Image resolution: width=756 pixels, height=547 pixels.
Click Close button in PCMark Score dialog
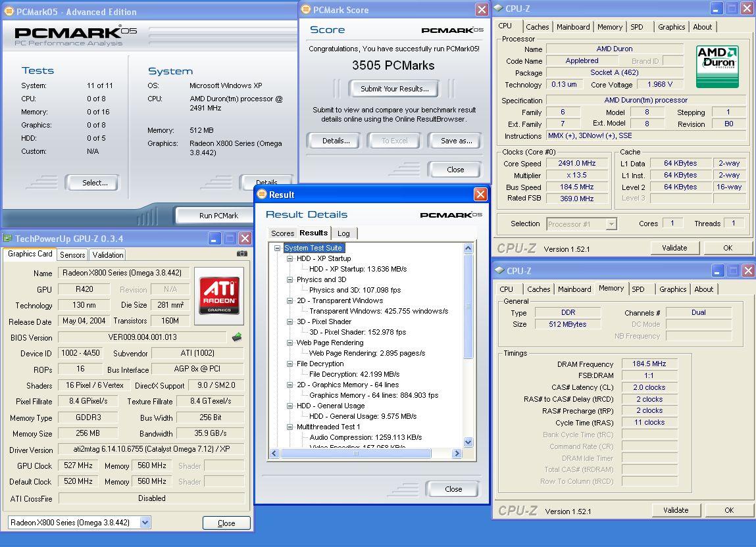455,170
